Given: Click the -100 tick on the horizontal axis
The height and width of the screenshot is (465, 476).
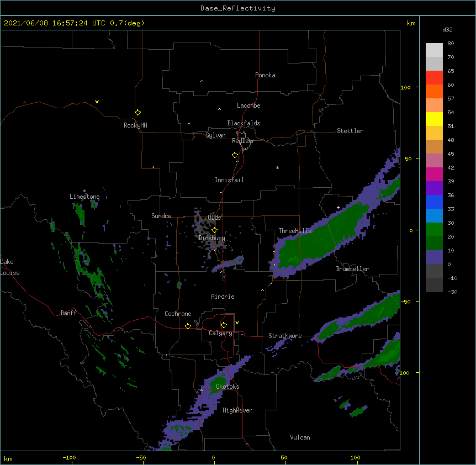Looking at the screenshot, I should pyautogui.click(x=70, y=458).
